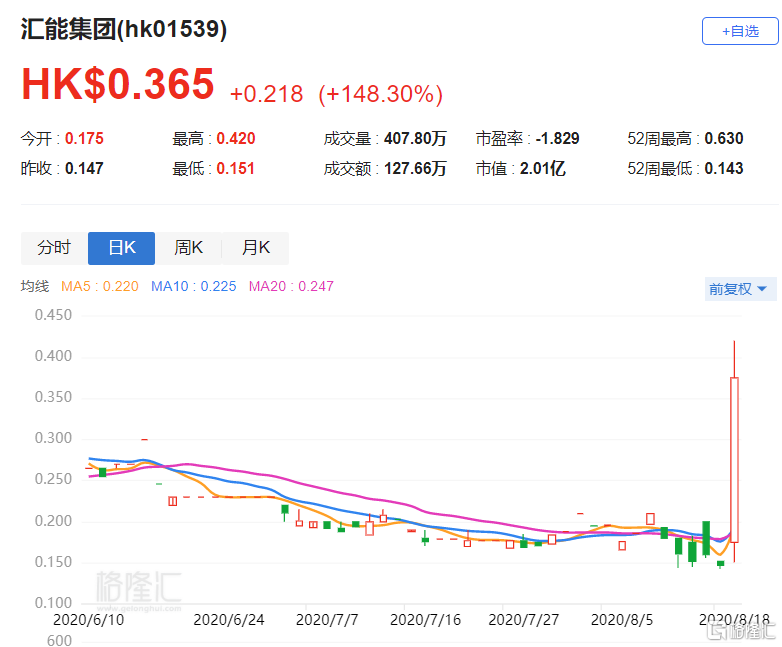Click the 均线 moving average label
This screenshot has width=782, height=647.
[x=35, y=286]
